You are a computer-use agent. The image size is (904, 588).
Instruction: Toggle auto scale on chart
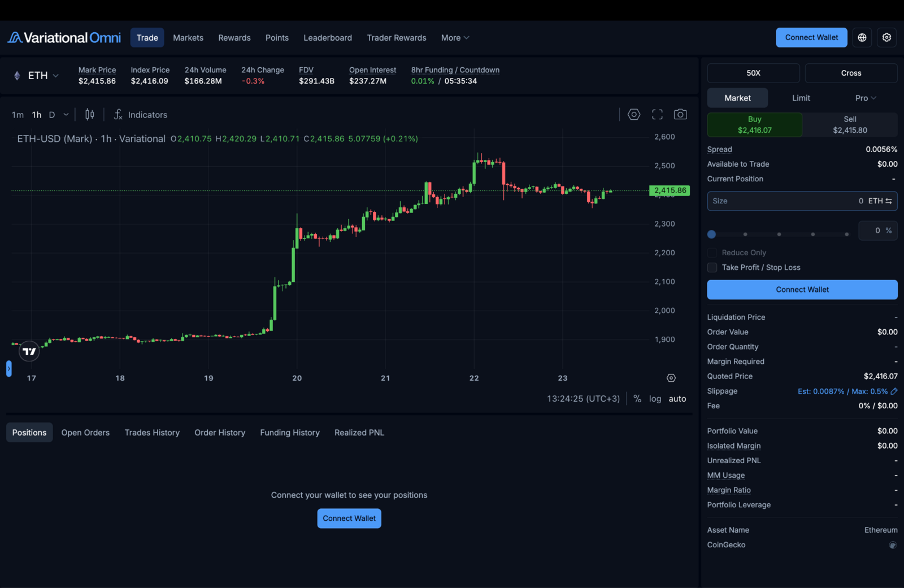tap(677, 399)
